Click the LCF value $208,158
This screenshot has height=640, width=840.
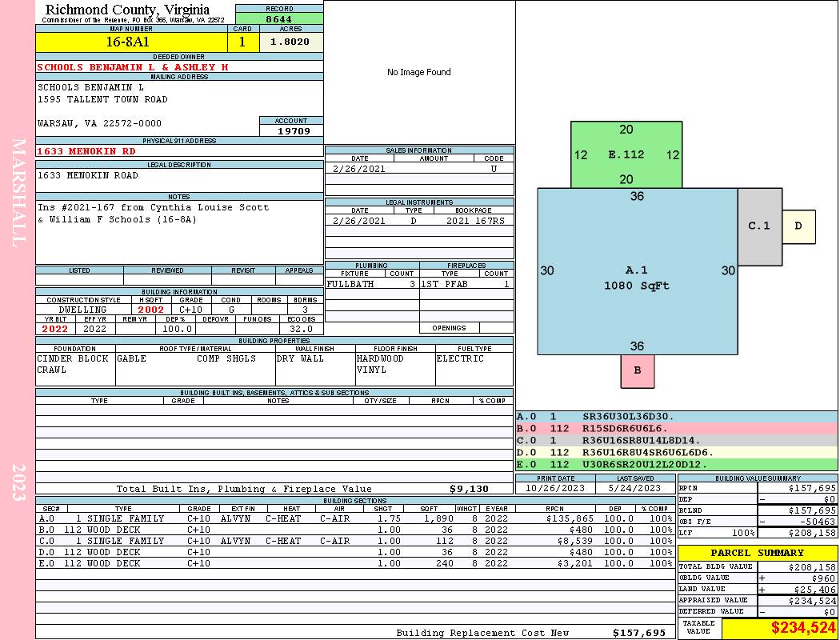pyautogui.click(x=812, y=533)
